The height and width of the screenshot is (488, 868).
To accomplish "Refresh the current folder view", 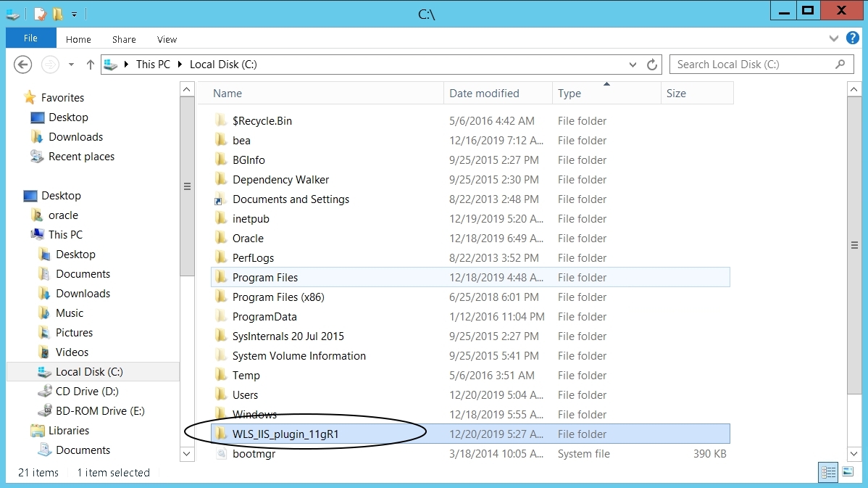I will coord(652,65).
